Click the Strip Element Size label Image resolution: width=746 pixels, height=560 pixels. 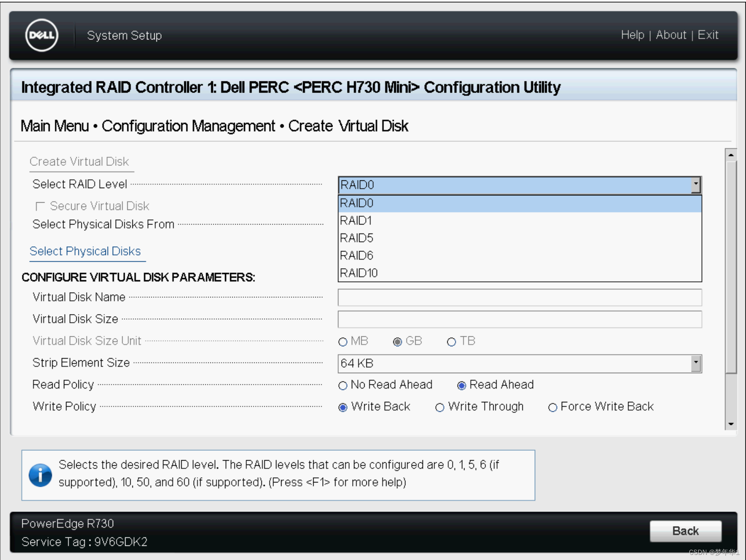click(81, 363)
